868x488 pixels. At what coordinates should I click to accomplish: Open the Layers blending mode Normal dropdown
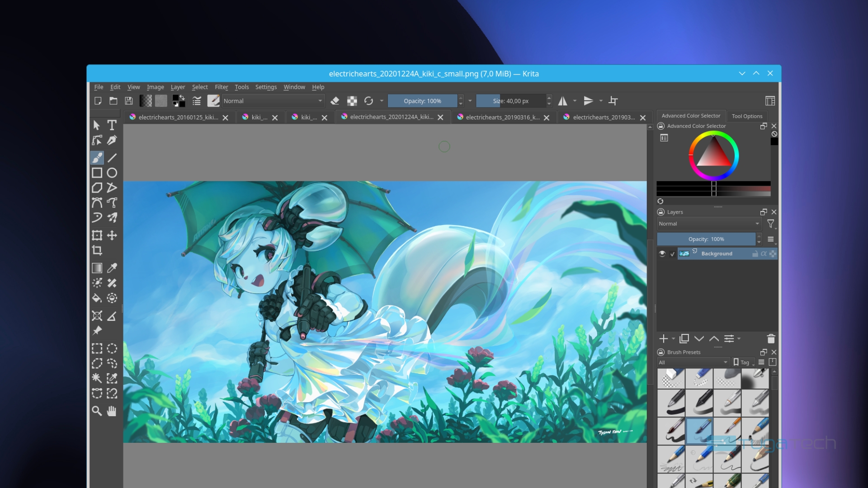pos(709,224)
